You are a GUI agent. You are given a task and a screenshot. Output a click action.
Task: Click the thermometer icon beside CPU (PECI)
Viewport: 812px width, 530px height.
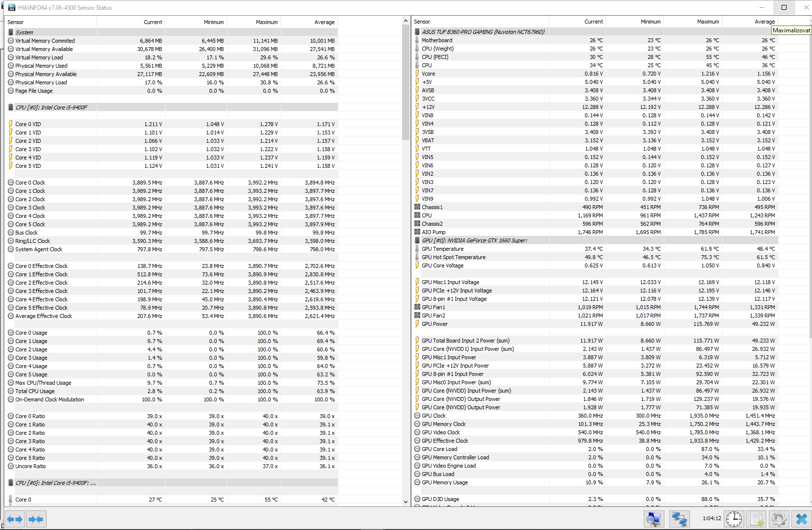click(x=417, y=57)
